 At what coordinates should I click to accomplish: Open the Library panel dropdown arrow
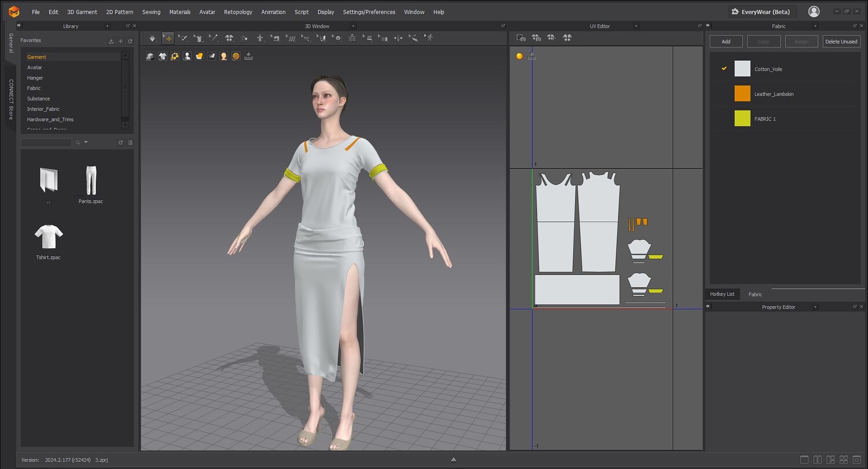click(x=107, y=26)
